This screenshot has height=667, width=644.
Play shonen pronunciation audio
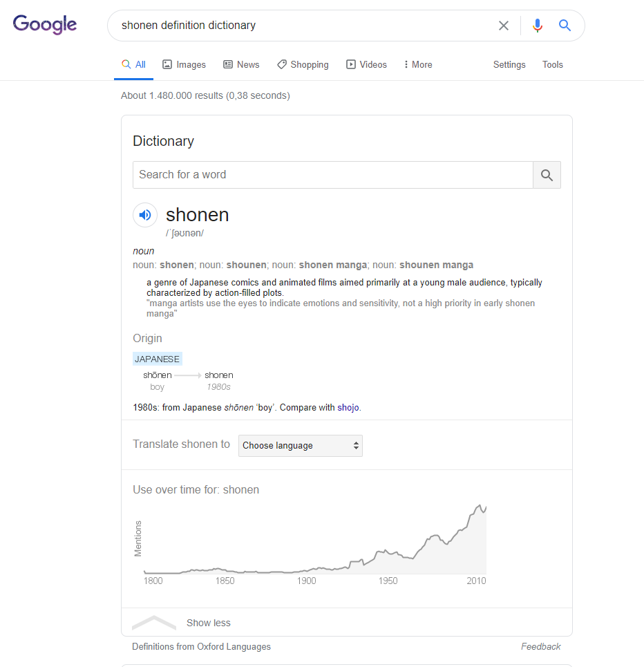pyautogui.click(x=145, y=215)
